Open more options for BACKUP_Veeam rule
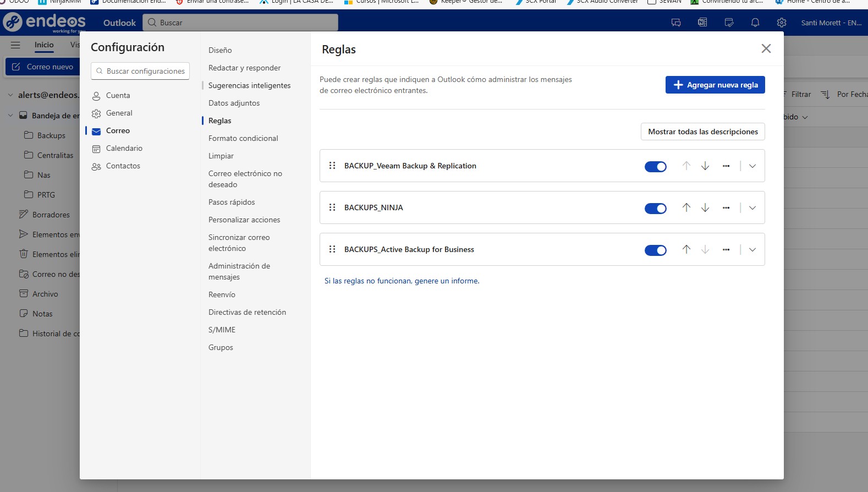The height and width of the screenshot is (492, 868). pos(726,166)
